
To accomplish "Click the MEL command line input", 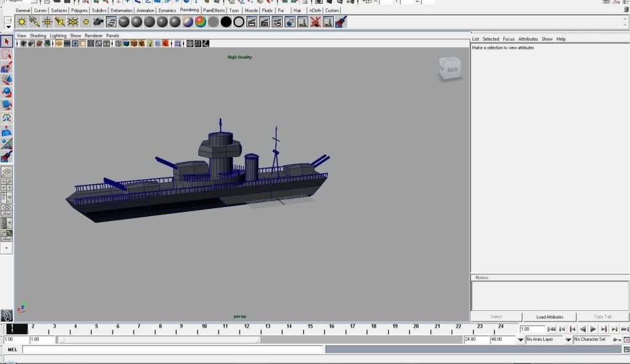I will 173,350.
